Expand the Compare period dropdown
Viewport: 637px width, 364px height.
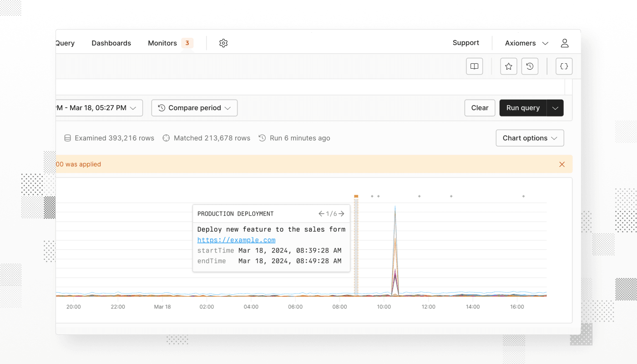194,108
